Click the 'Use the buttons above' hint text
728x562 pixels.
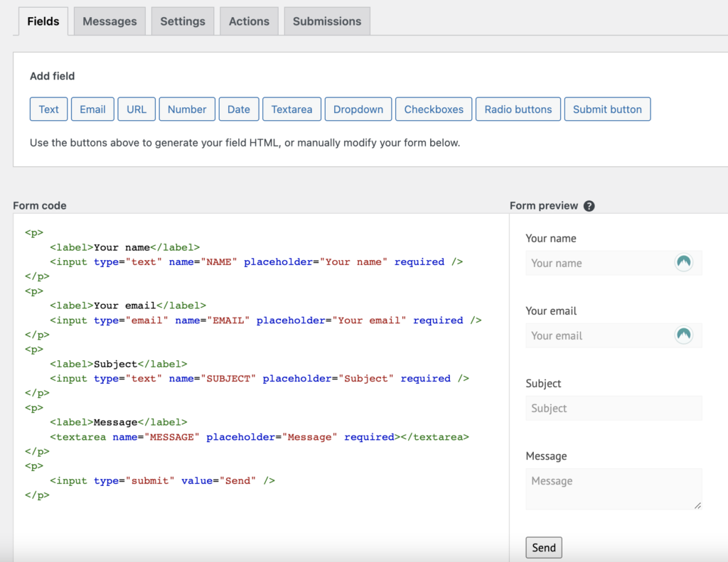[x=245, y=143]
